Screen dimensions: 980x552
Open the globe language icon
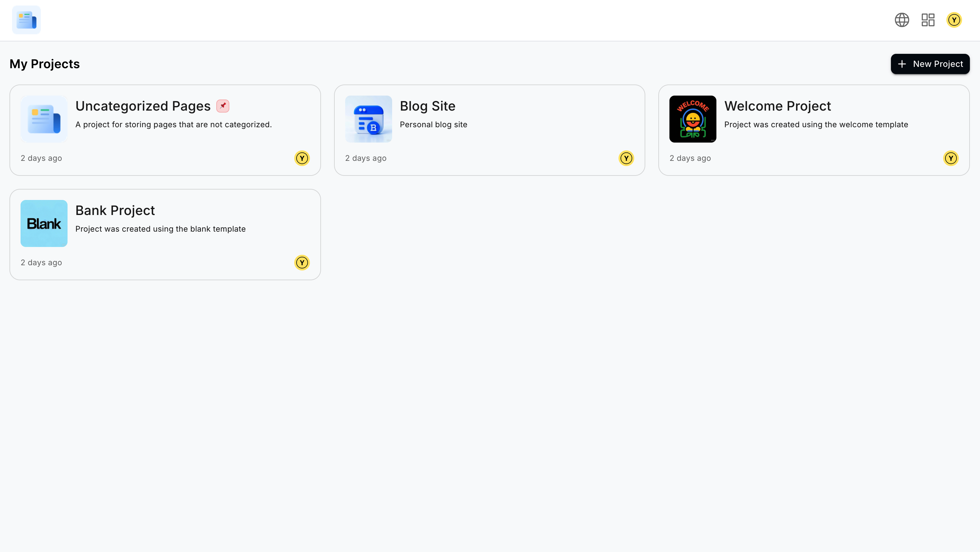tap(902, 20)
